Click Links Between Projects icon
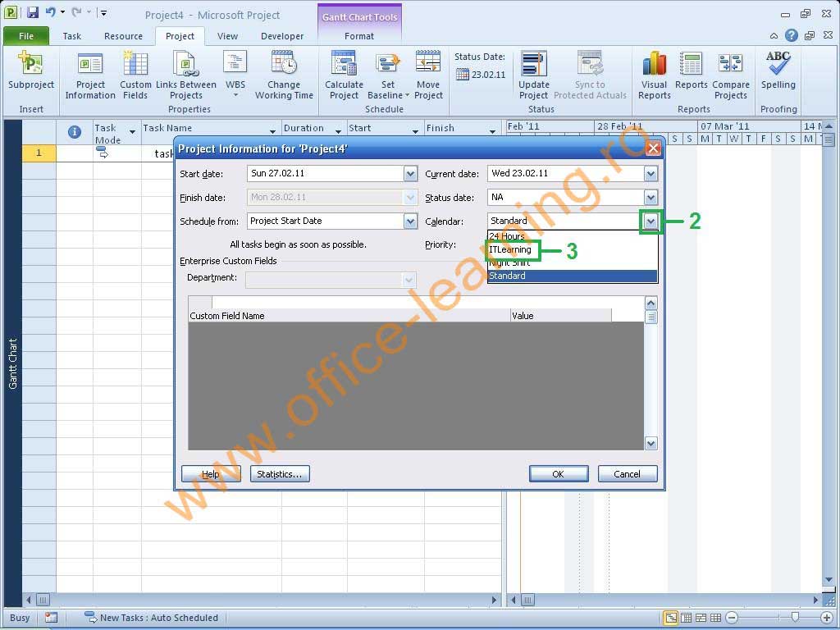Screen dimensions: 840x630 coord(186,64)
